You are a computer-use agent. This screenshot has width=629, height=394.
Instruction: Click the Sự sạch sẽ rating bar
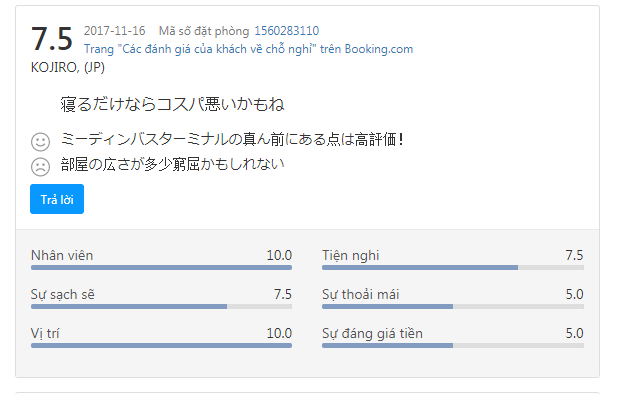(x=161, y=307)
